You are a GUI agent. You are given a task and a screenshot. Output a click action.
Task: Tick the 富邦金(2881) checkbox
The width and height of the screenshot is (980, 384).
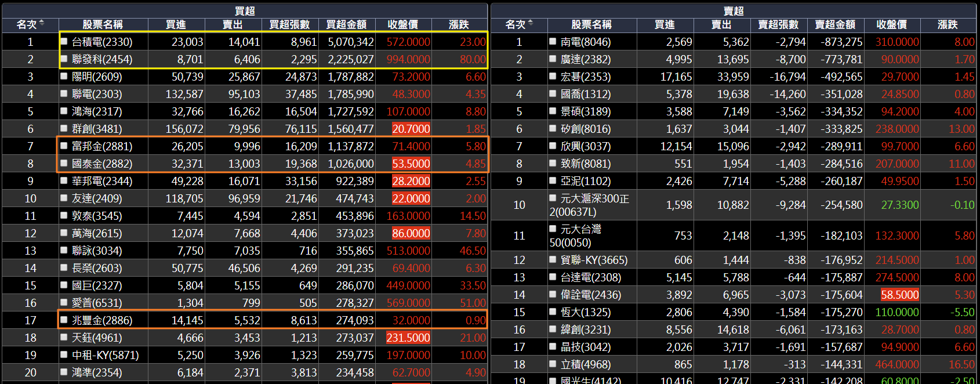(x=64, y=146)
